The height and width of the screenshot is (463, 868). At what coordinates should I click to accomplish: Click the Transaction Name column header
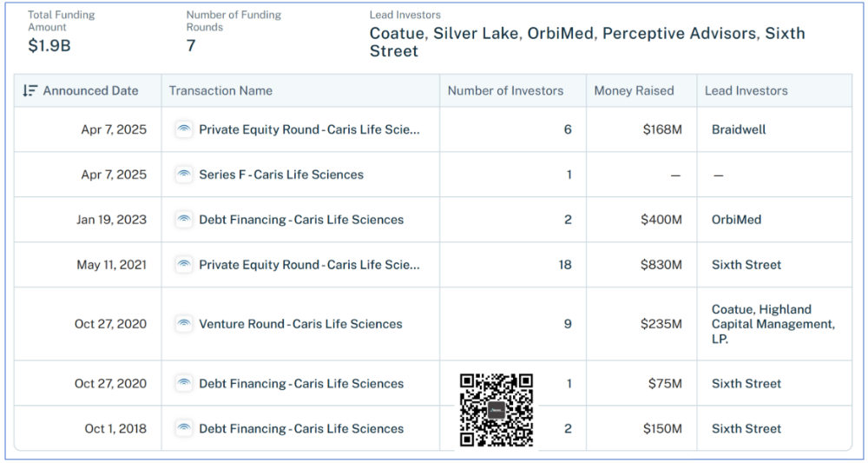point(220,90)
